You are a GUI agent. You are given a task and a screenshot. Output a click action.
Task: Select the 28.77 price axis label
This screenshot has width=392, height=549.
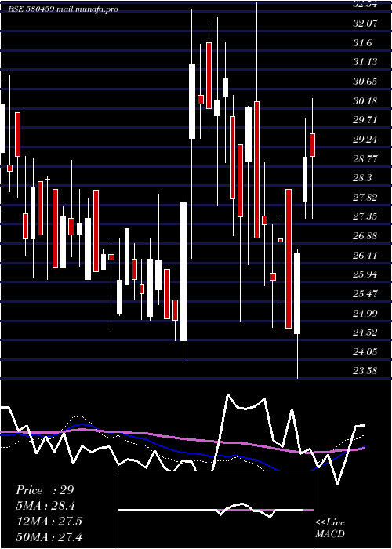click(365, 159)
